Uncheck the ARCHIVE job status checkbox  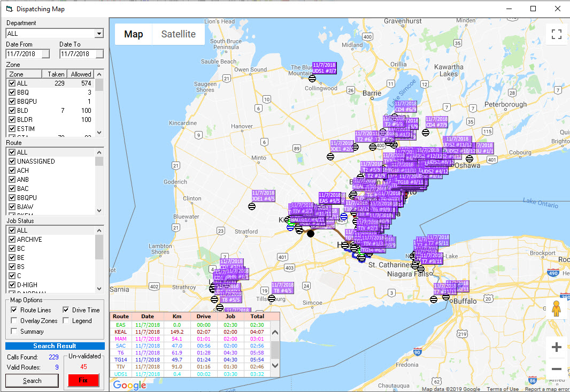click(x=12, y=239)
